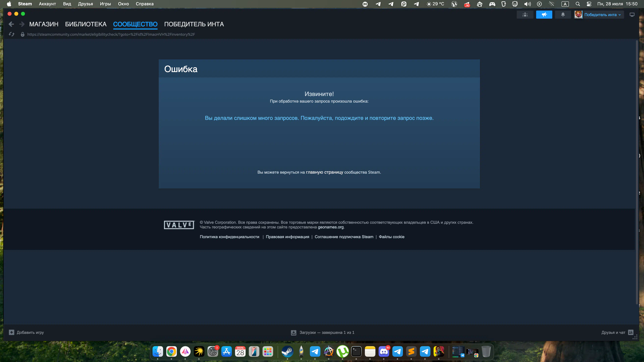Open Spotlight search in menu bar

point(577,4)
